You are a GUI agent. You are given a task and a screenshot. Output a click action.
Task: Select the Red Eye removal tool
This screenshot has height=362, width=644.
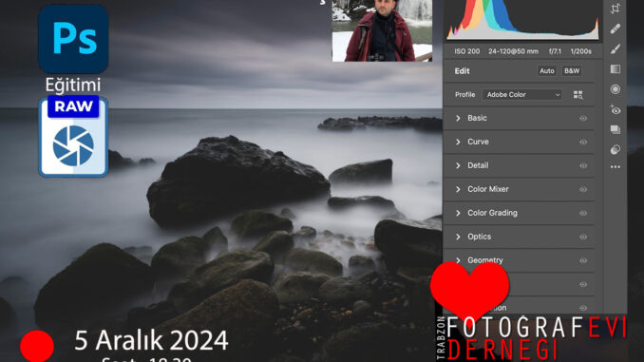tap(615, 109)
